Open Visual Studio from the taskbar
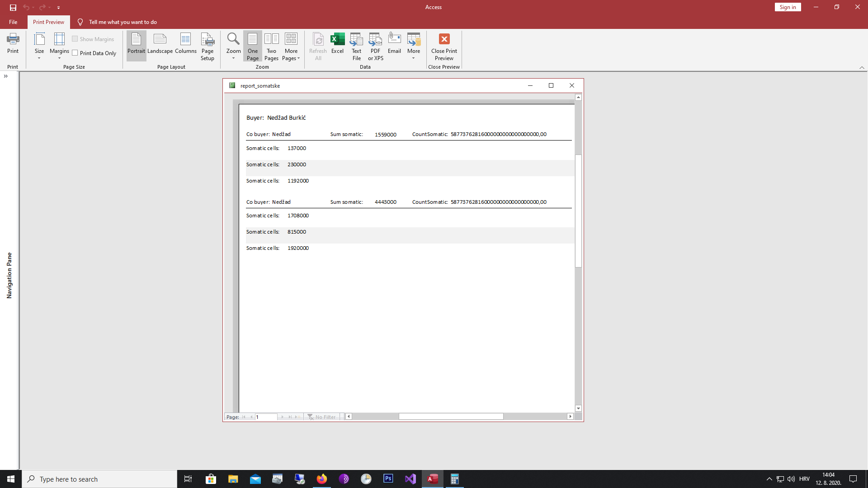The height and width of the screenshot is (488, 868). [x=410, y=479]
